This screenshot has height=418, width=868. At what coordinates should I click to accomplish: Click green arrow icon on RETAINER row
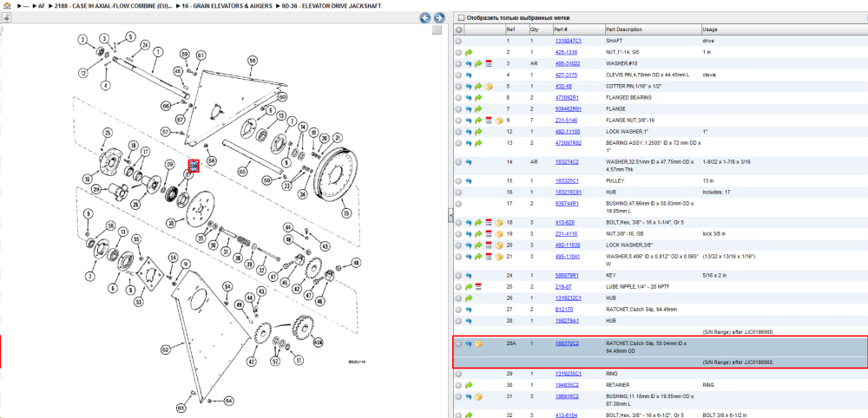tap(469, 385)
